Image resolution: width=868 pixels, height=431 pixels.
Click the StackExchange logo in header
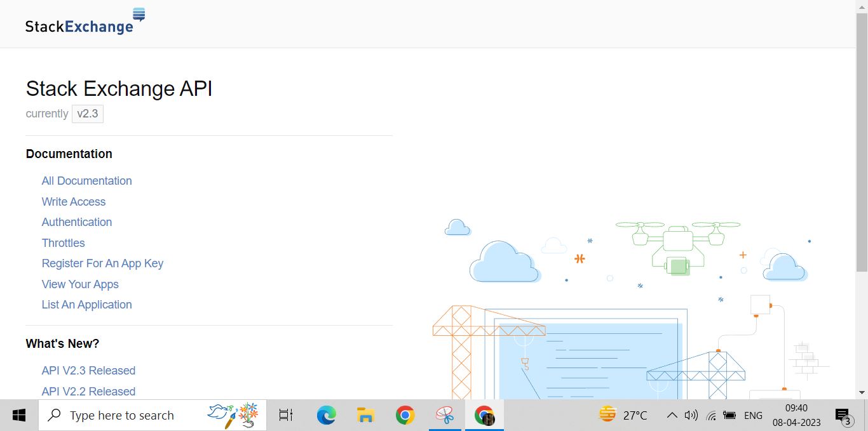[85, 22]
